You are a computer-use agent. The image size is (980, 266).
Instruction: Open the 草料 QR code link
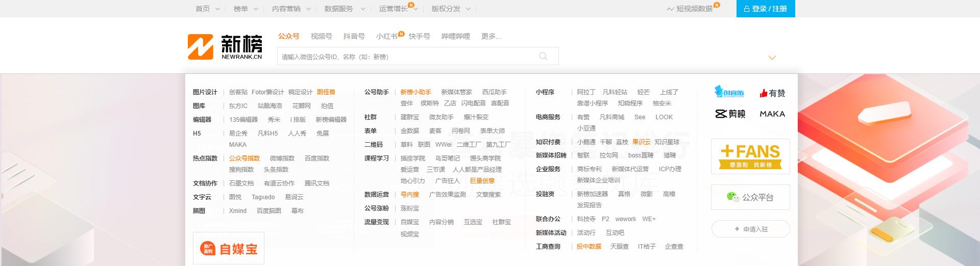tap(407, 145)
